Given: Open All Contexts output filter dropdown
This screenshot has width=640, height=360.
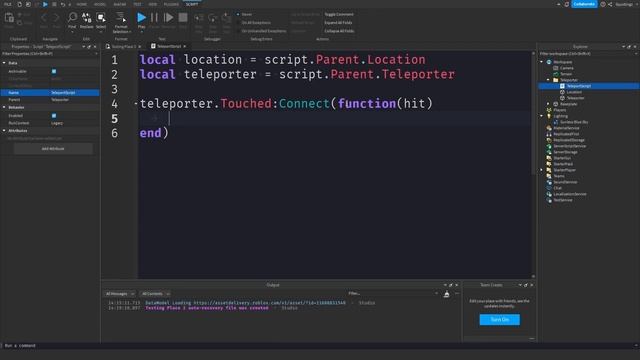Looking at the screenshot, I should point(155,294).
